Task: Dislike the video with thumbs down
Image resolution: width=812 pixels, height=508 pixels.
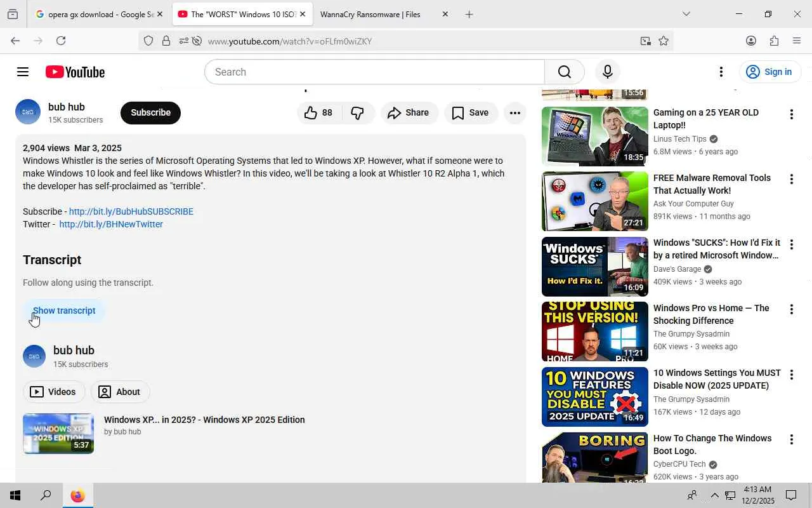Action: pyautogui.click(x=358, y=112)
